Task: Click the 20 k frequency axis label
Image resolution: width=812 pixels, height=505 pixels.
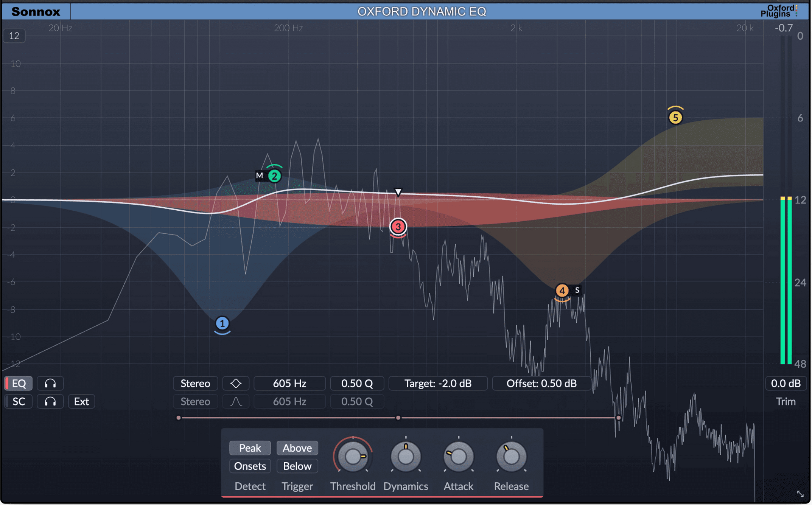Action: (745, 28)
